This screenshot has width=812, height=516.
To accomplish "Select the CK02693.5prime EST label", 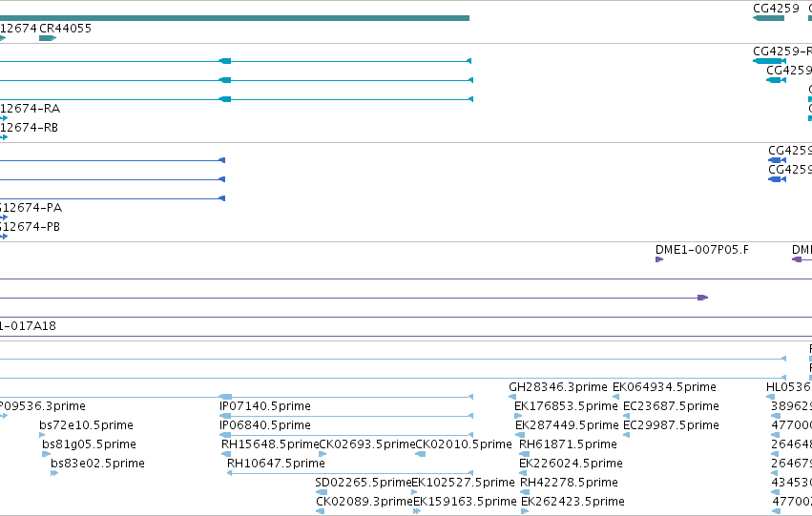I will tap(367, 444).
